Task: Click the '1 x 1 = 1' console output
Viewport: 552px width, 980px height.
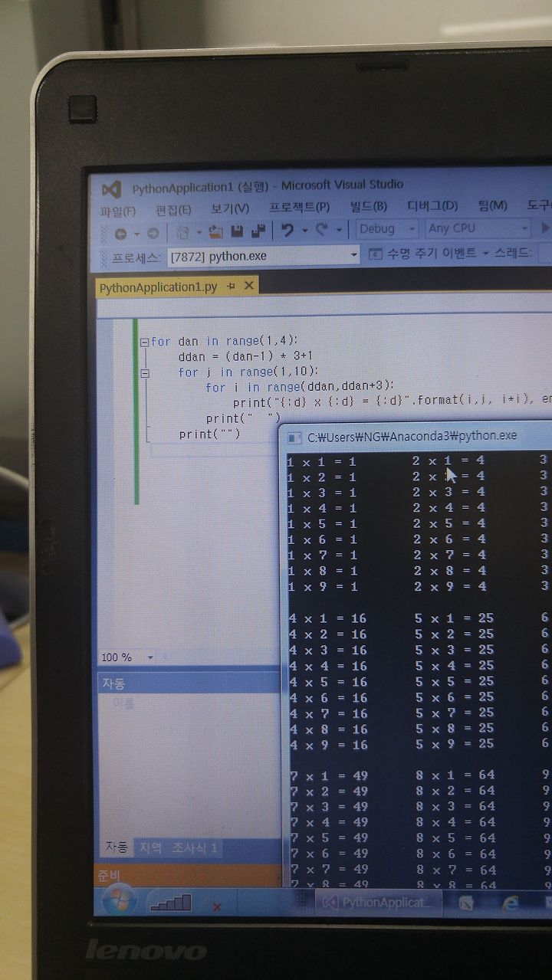Action: [322, 462]
